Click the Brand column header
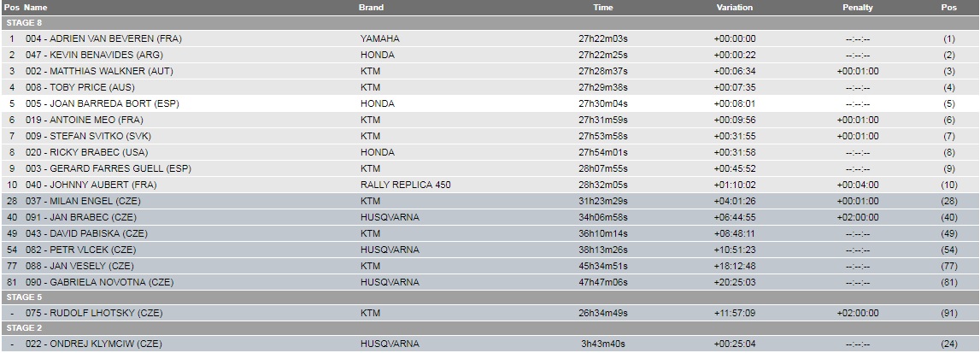The image size is (980, 353). (x=372, y=8)
